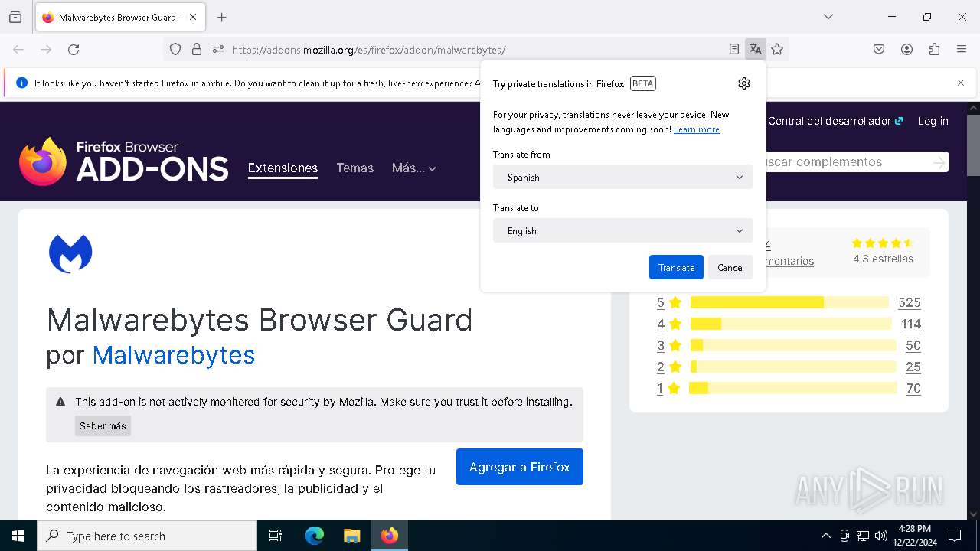Open site permissions icon in address bar
This screenshot has width=980, height=551.
pos(218,50)
